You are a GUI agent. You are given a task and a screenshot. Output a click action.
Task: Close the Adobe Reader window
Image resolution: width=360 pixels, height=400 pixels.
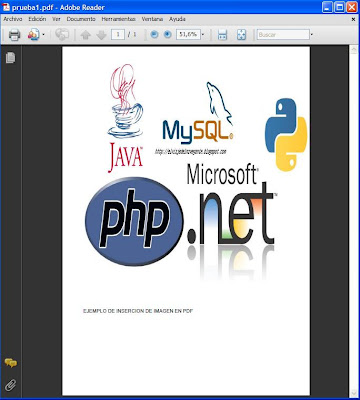click(x=352, y=7)
